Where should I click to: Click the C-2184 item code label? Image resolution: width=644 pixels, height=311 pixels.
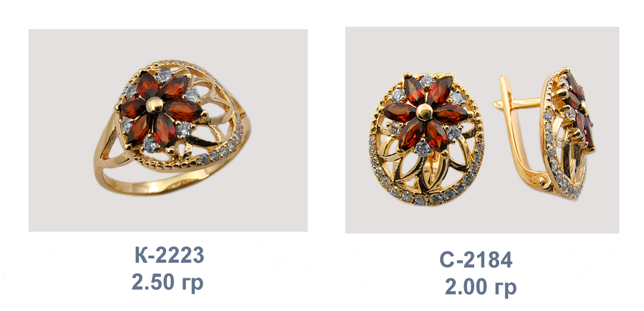tap(476, 260)
